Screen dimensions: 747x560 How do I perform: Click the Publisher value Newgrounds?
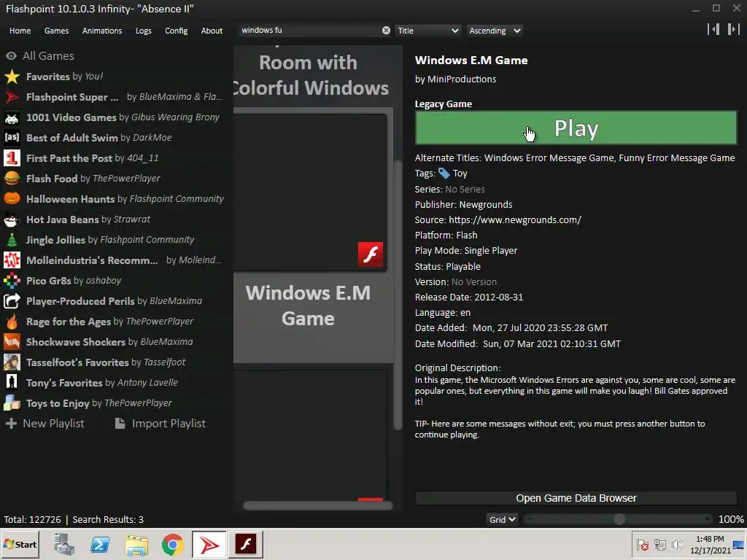[x=485, y=205]
